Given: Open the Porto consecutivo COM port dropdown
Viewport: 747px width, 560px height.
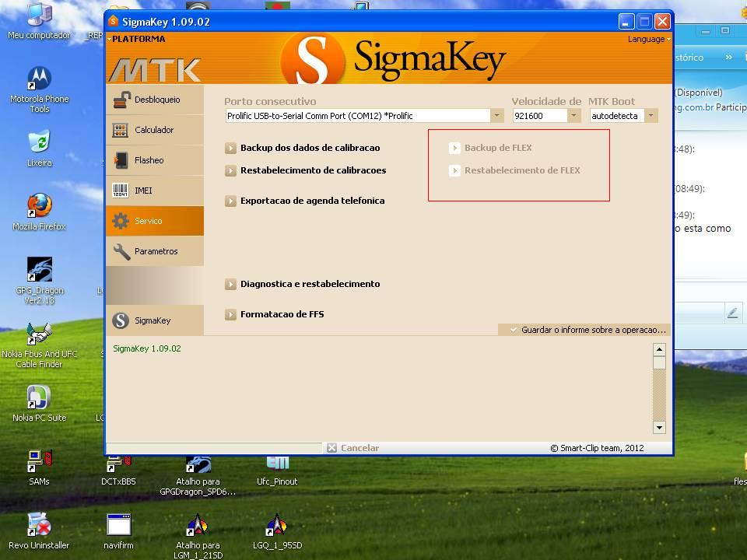Looking at the screenshot, I should click(497, 116).
